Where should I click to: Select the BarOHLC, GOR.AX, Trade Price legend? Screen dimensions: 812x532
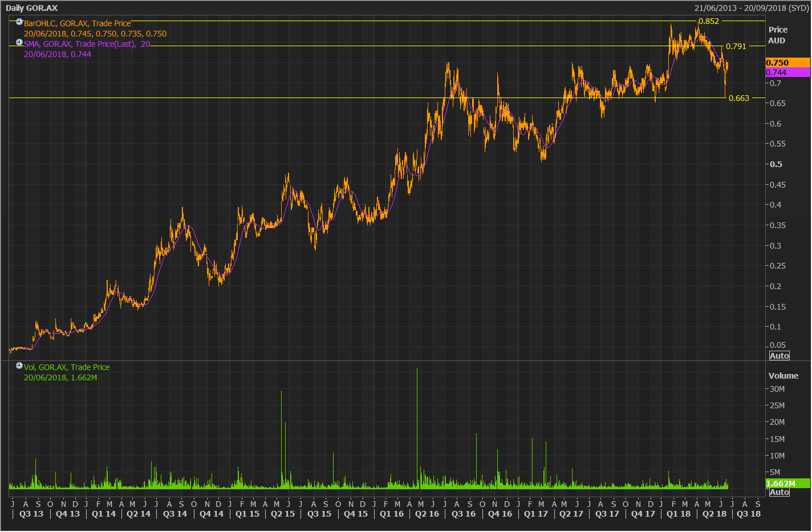78,23
